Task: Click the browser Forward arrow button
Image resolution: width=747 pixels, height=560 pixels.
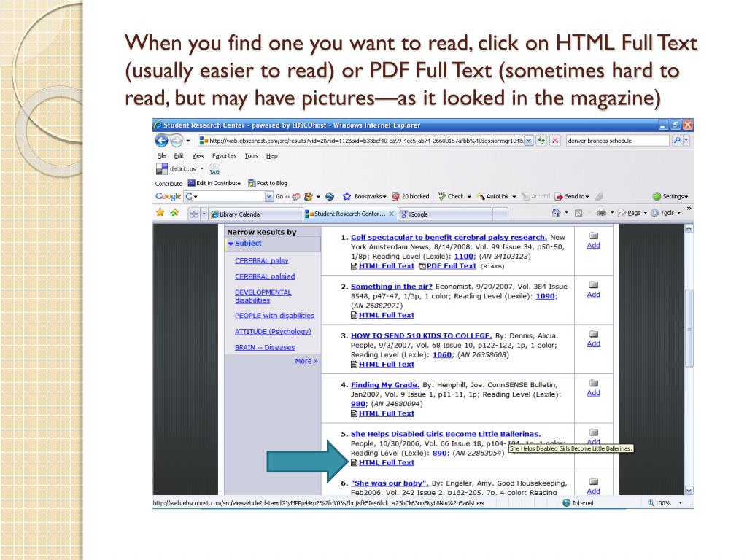Action: click(x=177, y=141)
